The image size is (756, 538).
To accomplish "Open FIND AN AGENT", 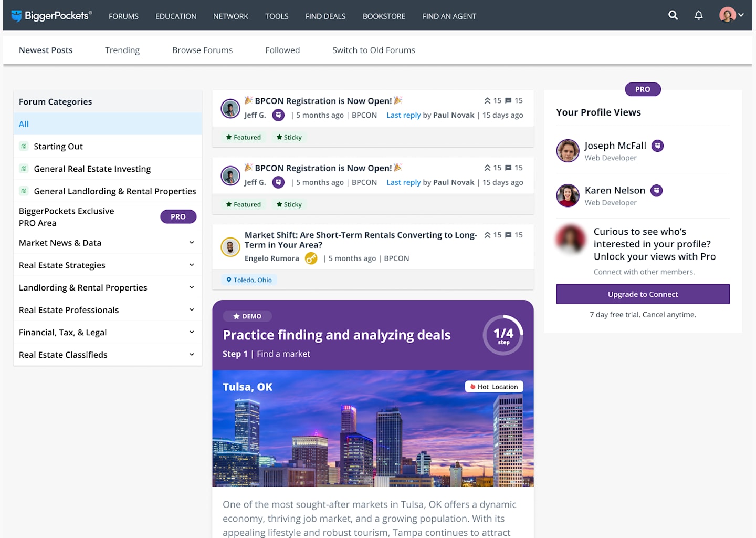I will pyautogui.click(x=449, y=16).
